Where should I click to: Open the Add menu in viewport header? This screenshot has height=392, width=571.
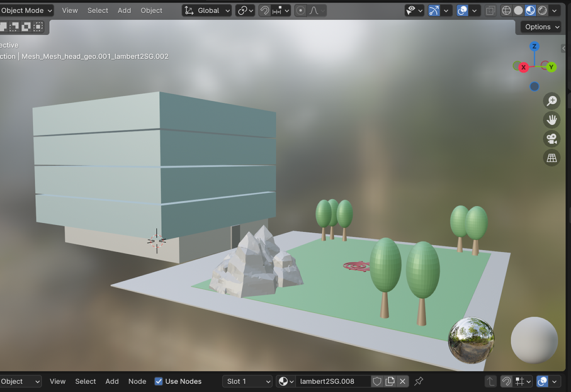[x=125, y=11]
